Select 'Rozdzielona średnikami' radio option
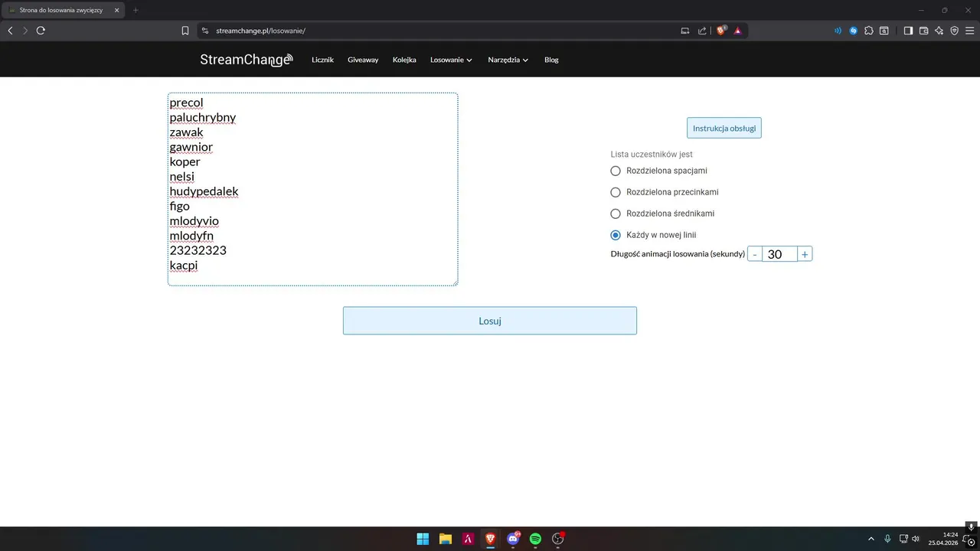Image resolution: width=980 pixels, height=551 pixels. (616, 214)
